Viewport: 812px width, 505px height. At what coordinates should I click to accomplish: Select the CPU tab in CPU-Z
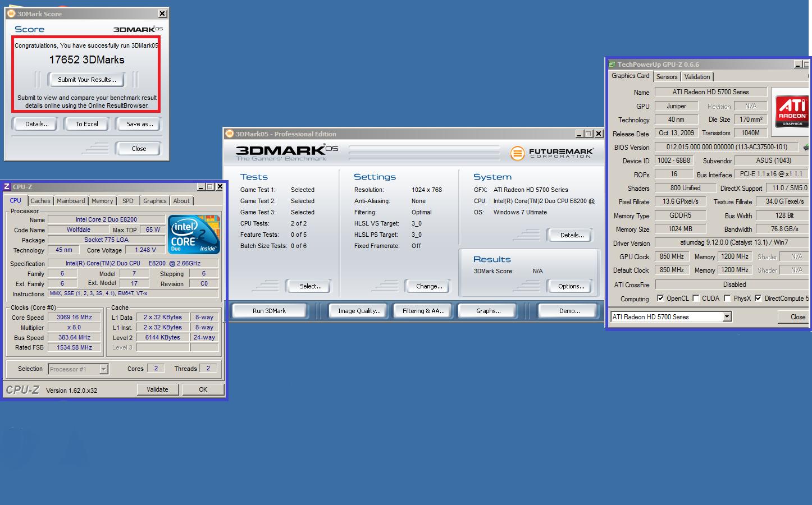[16, 200]
